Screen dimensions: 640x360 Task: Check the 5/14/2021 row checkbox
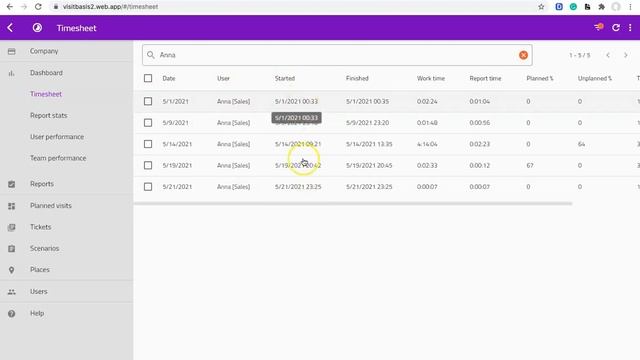click(x=148, y=144)
